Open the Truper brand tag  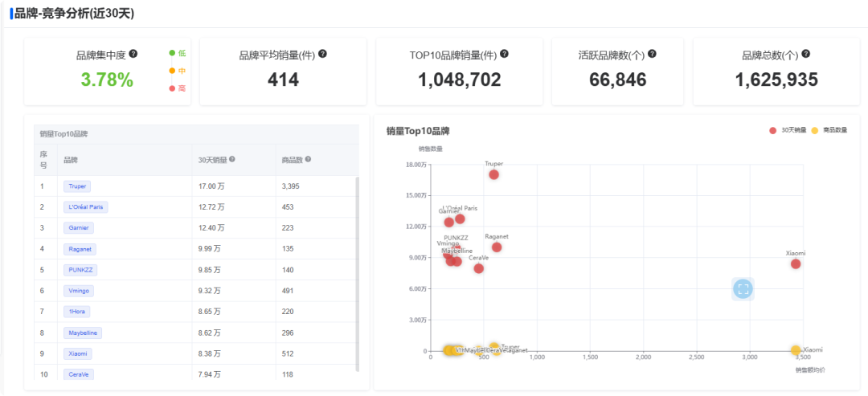[77, 186]
